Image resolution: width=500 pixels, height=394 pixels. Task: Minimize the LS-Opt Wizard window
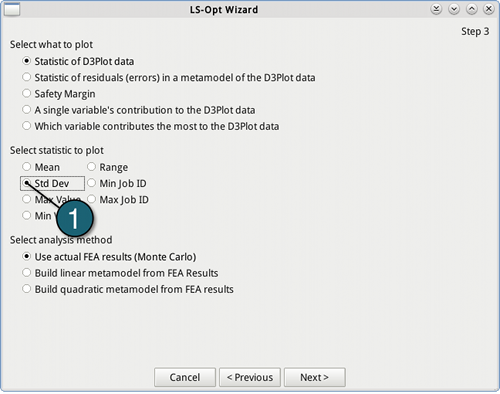(x=454, y=9)
